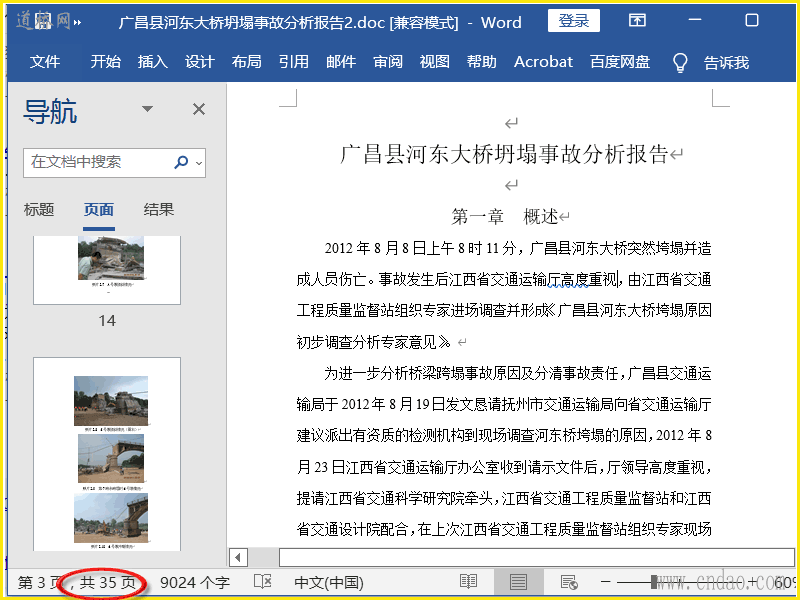Open the ribbon display options icon
This screenshot has width=800, height=600.
tap(637, 21)
